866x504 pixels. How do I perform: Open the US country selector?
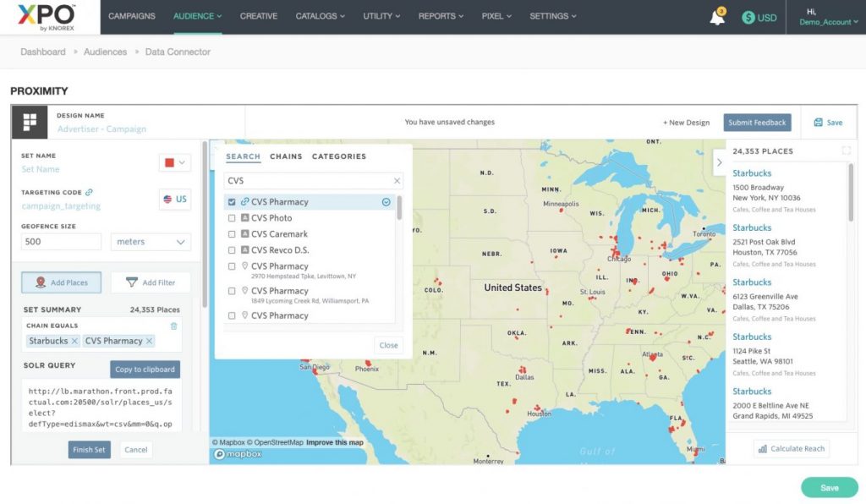coord(175,200)
